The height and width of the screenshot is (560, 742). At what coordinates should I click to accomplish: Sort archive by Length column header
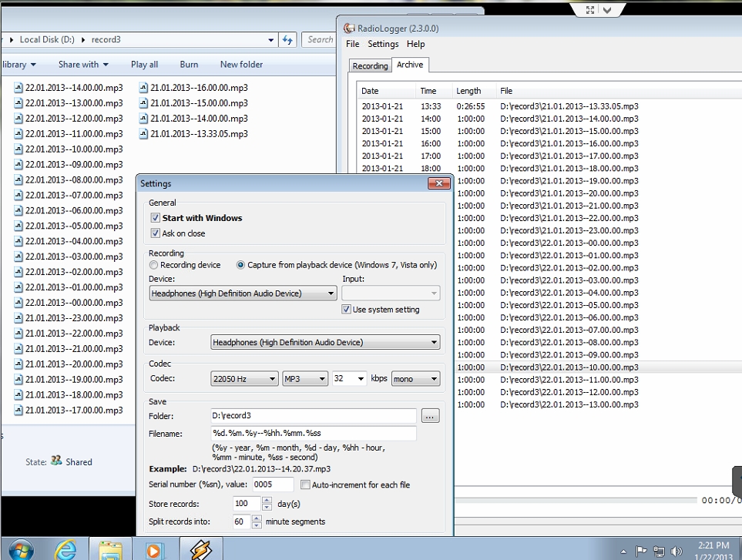pyautogui.click(x=473, y=91)
